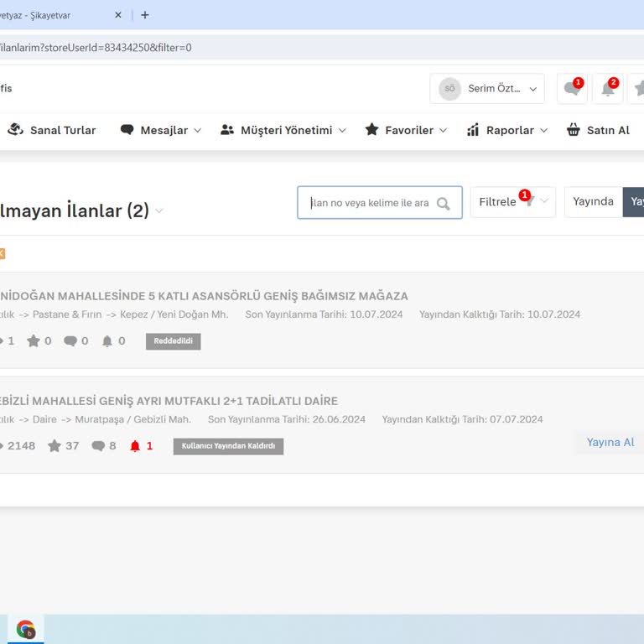
Task: Click 'Son Yayınlanma Tarihi: 26.06.2024' text
Action: [x=287, y=419]
